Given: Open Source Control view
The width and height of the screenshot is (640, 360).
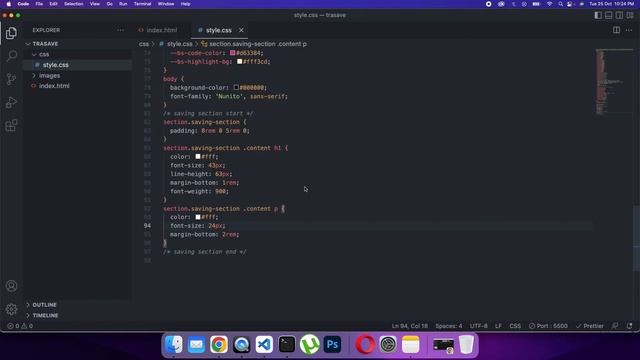Looking at the screenshot, I should coord(11,79).
